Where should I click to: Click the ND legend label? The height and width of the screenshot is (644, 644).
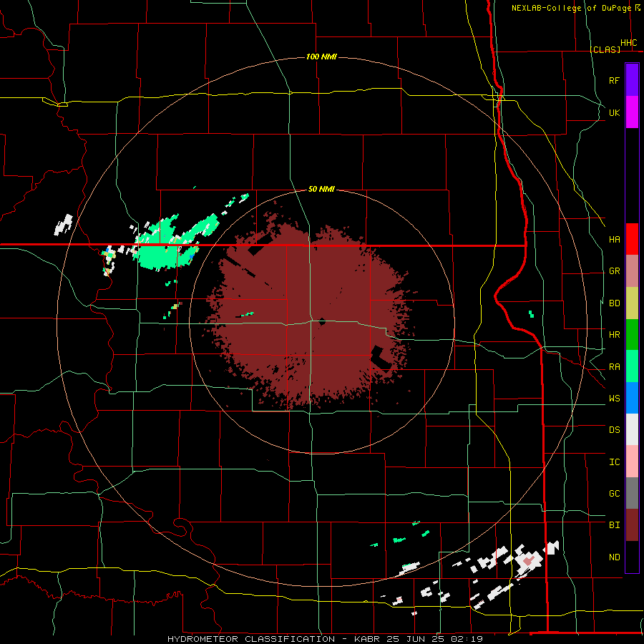point(614,557)
